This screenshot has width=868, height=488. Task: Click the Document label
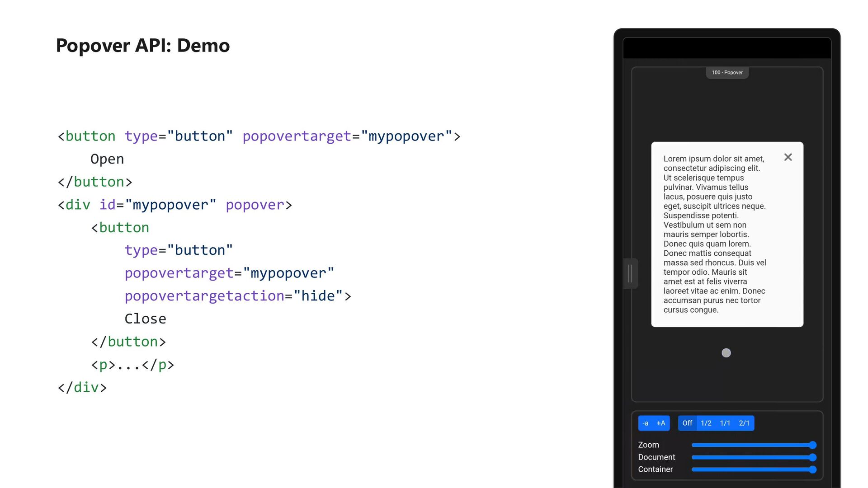point(656,457)
